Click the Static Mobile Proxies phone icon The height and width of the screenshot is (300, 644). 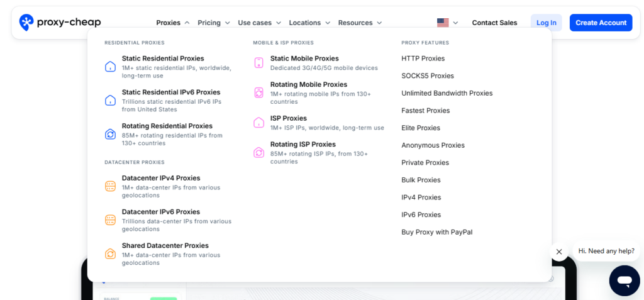pyautogui.click(x=258, y=62)
